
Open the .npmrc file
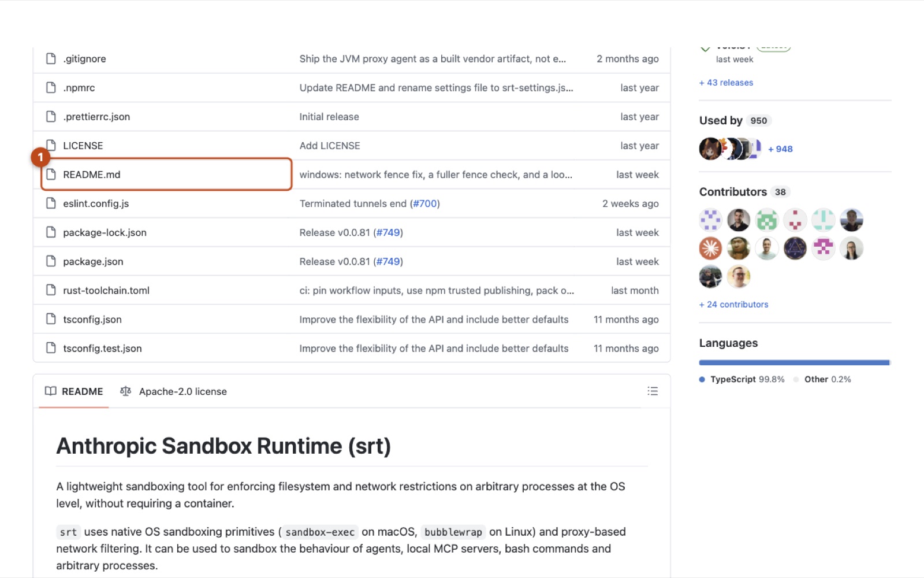79,88
